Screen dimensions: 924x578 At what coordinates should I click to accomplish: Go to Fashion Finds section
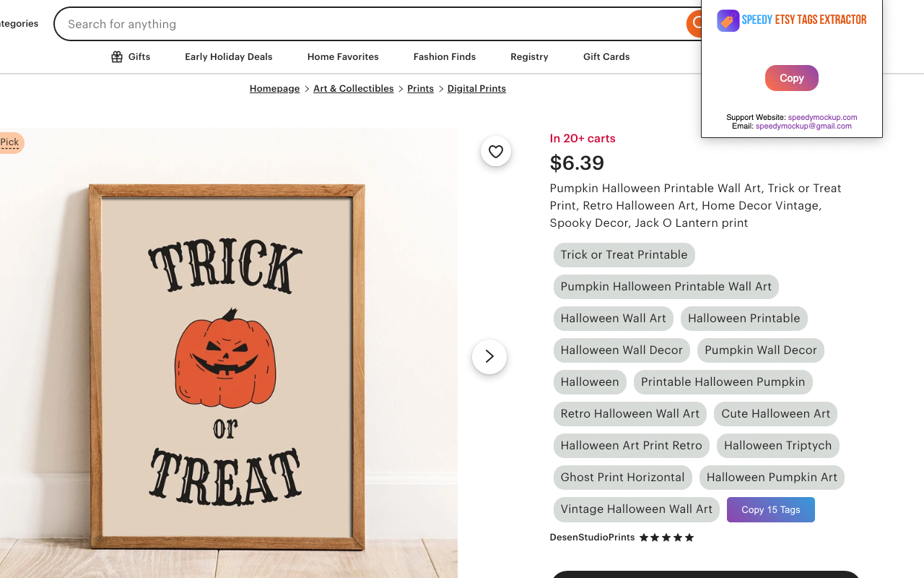[445, 56]
